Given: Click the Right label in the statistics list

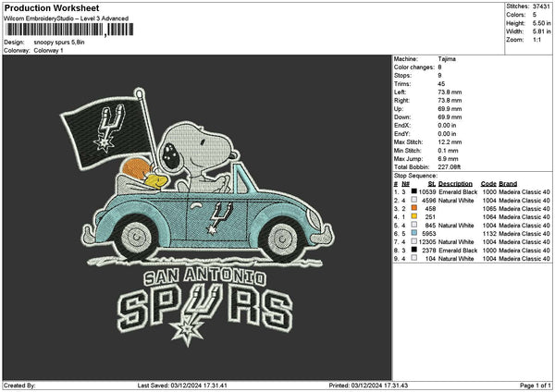Looking at the screenshot, I should coord(401,101).
